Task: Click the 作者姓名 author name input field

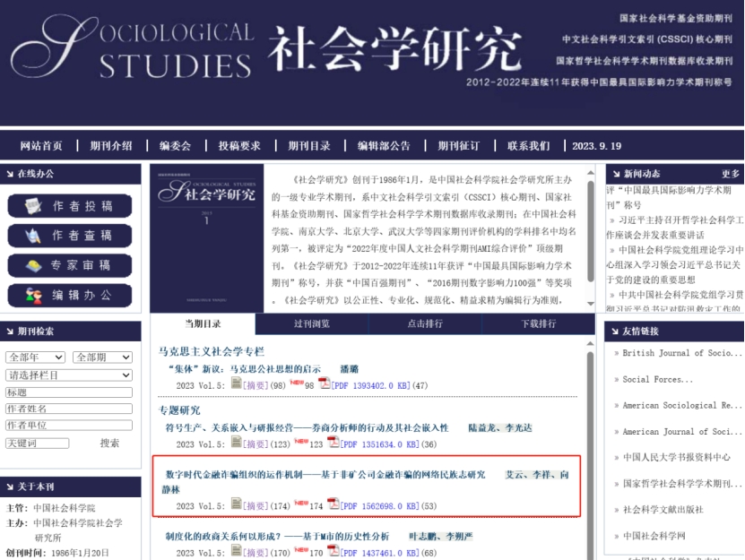Action: (68, 409)
